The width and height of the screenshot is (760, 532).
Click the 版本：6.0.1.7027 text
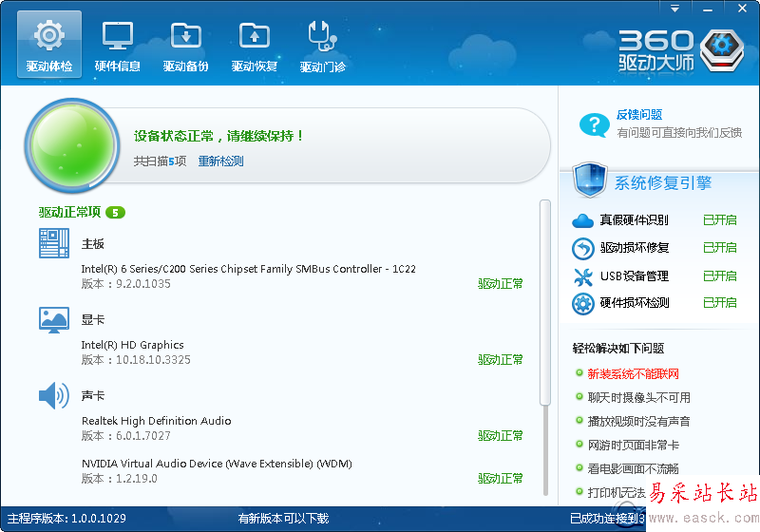pyautogui.click(x=126, y=436)
